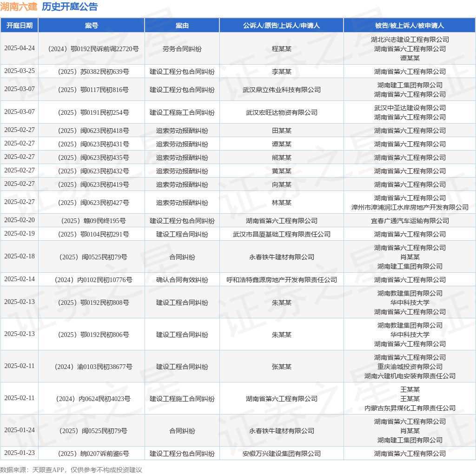Click the 开庭日期 column header
This screenshot has height=474, width=476.
20,26
